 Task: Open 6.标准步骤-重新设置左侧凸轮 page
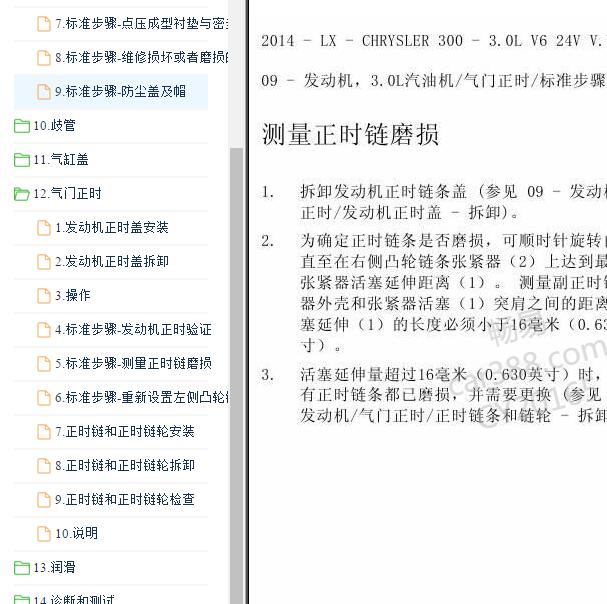pyautogui.click(x=142, y=398)
